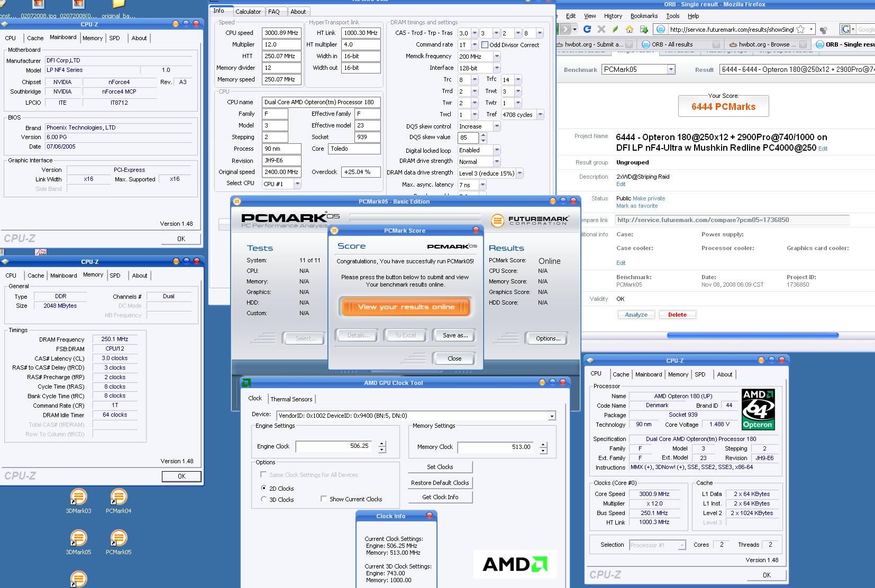Screen dimensions: 875x588
Task: Click the AMD logo beside Clock Info
Action: tap(514, 564)
